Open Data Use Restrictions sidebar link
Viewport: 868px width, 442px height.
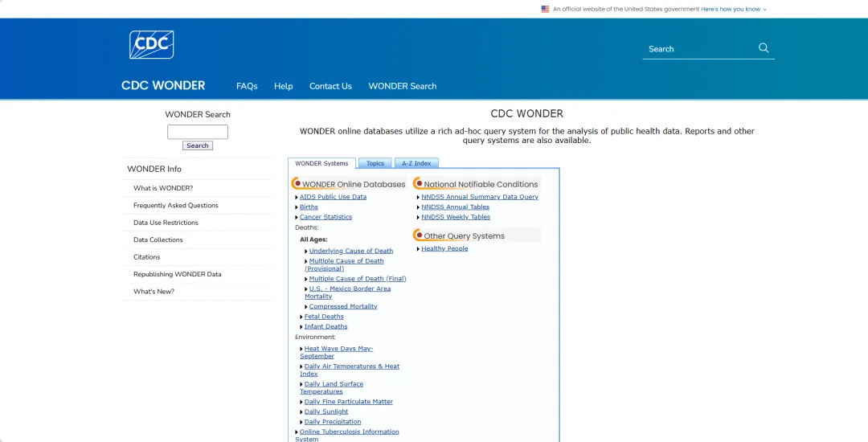[166, 223]
